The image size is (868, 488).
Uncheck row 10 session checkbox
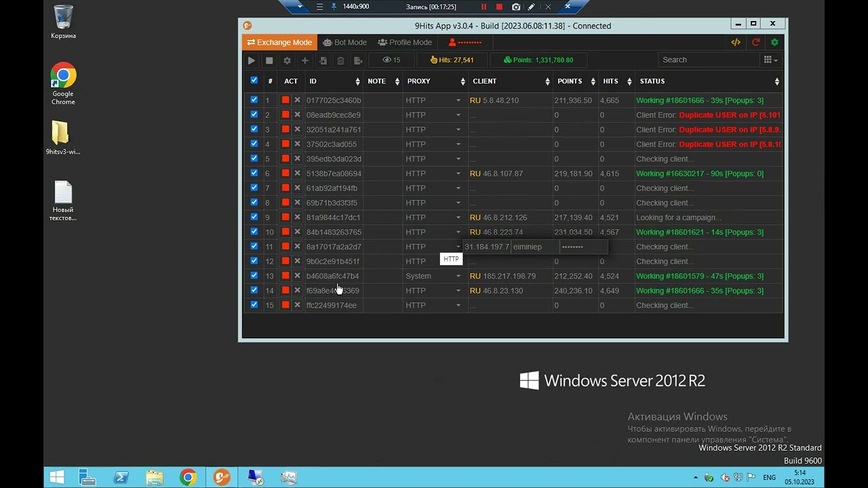(254, 231)
